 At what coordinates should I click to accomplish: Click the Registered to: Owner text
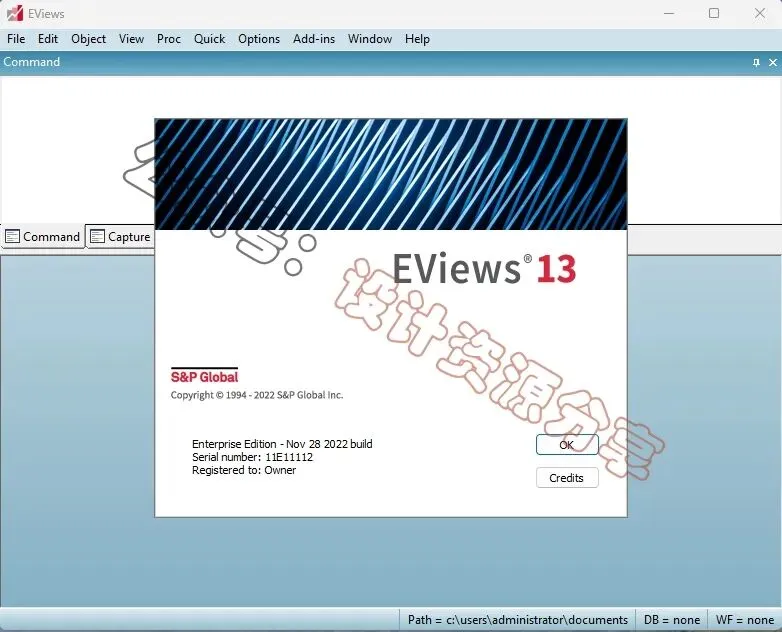point(244,470)
